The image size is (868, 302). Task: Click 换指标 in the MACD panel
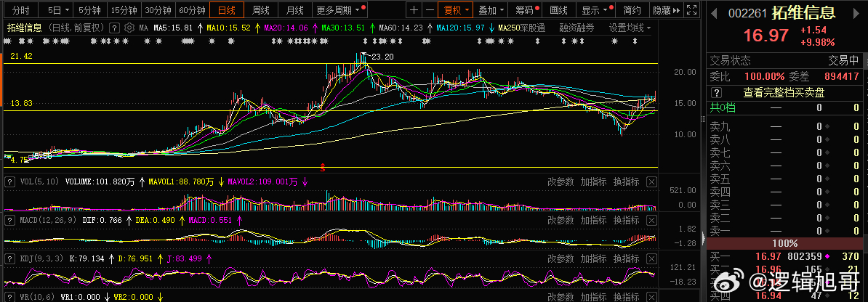tap(626, 220)
